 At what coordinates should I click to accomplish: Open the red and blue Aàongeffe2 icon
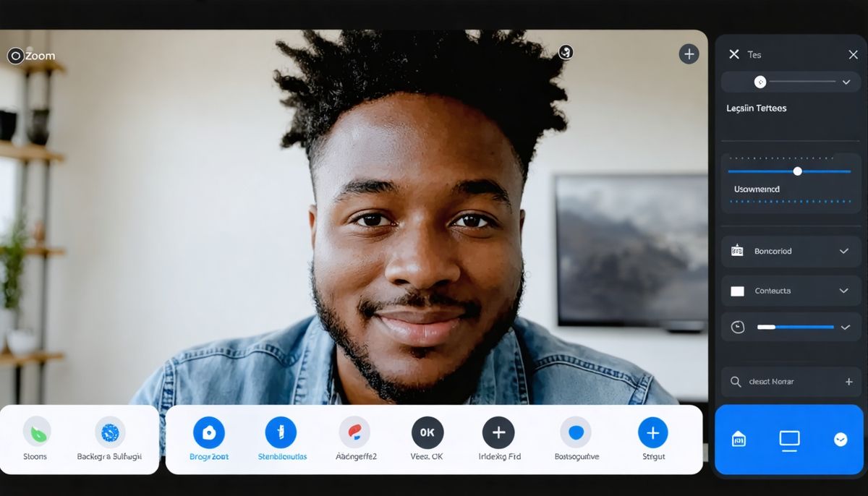point(354,432)
